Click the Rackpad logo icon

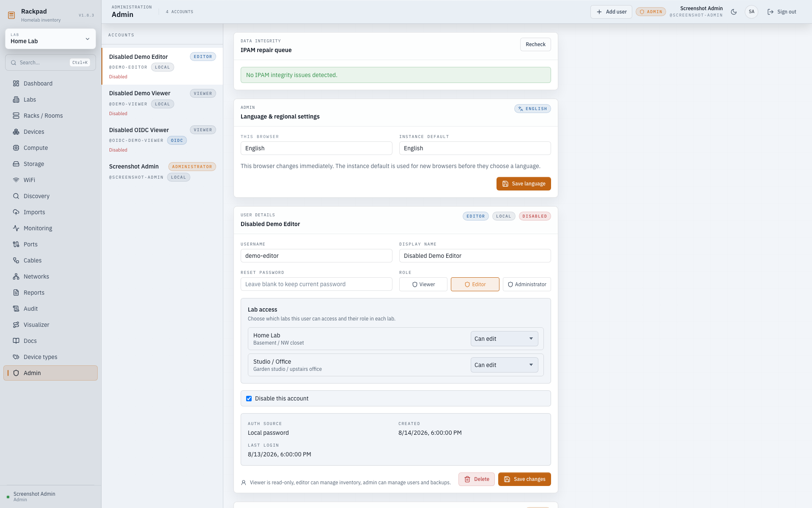(11, 15)
